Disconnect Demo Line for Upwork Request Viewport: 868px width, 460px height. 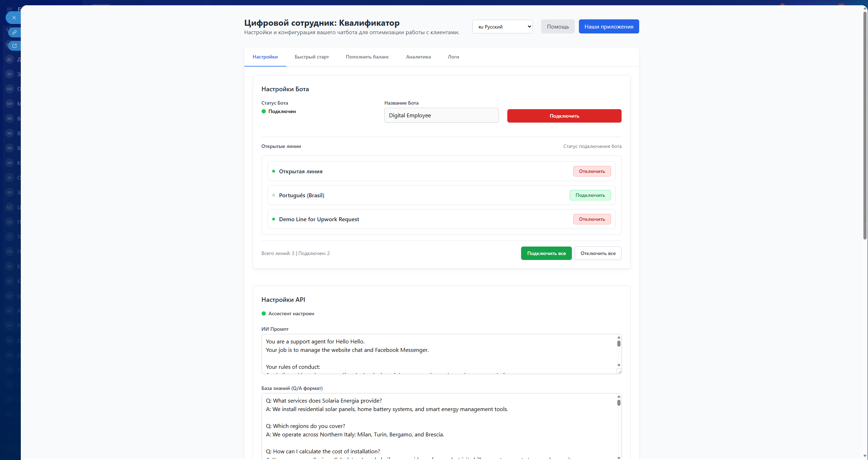tap(592, 219)
